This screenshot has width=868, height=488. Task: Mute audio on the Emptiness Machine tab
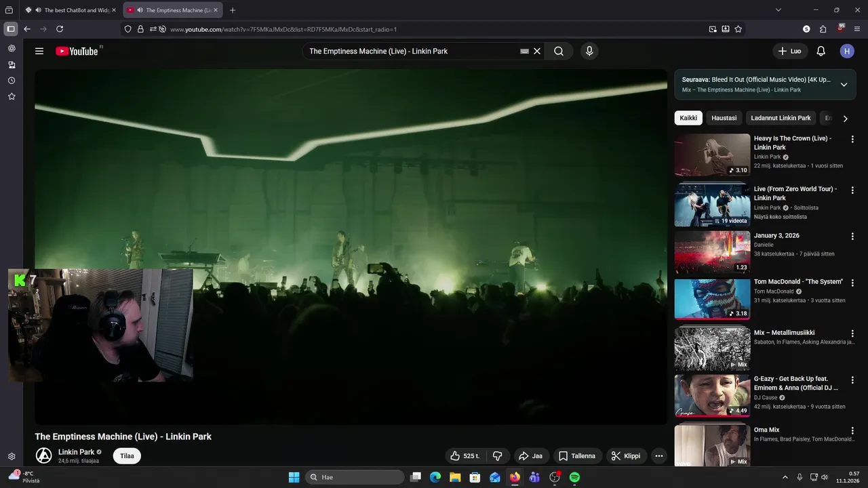(x=140, y=10)
